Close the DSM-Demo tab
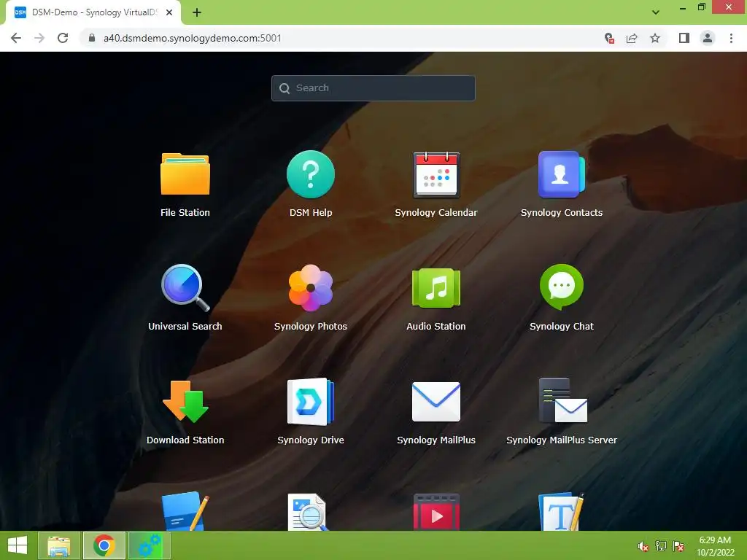The image size is (747, 560). coord(169,12)
